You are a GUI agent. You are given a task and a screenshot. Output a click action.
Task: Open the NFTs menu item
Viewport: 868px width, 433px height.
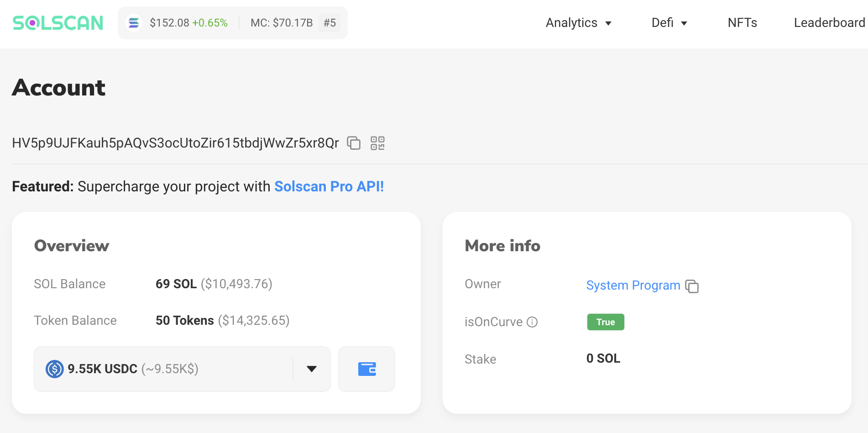(742, 23)
